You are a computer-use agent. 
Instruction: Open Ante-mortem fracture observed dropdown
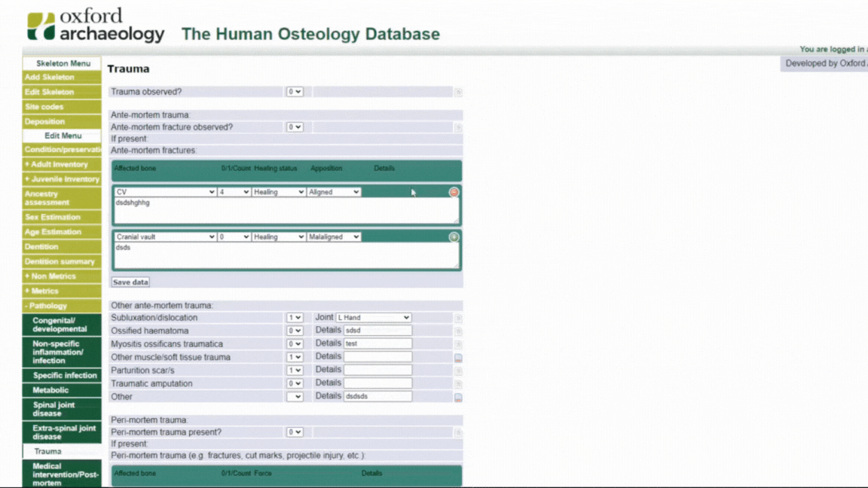click(x=295, y=127)
